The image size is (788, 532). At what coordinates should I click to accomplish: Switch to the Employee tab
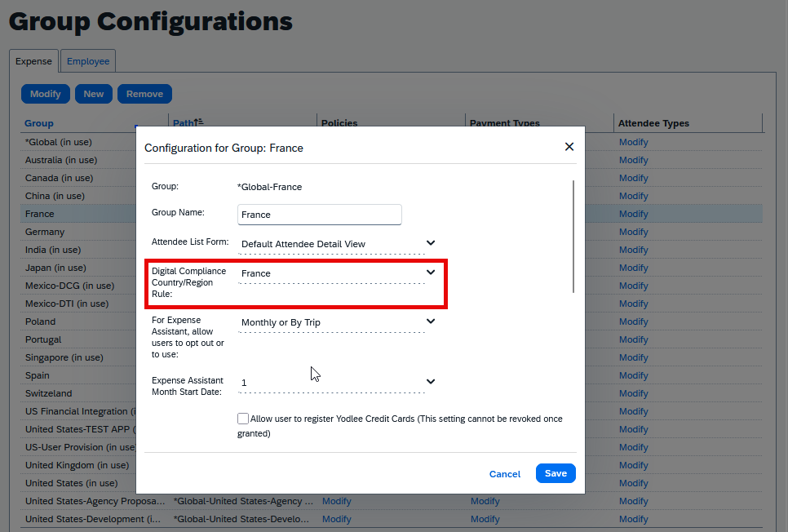pos(88,61)
